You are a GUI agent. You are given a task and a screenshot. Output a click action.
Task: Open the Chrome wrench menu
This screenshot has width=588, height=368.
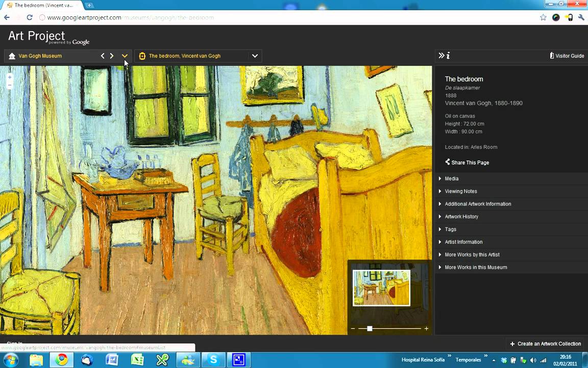click(x=582, y=17)
